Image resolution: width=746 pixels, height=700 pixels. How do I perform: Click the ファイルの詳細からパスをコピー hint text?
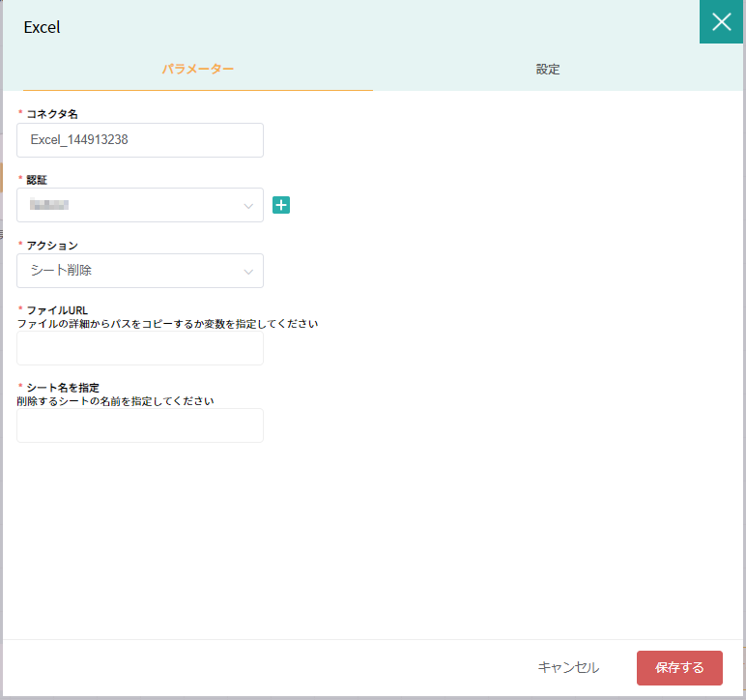pyautogui.click(x=167, y=324)
